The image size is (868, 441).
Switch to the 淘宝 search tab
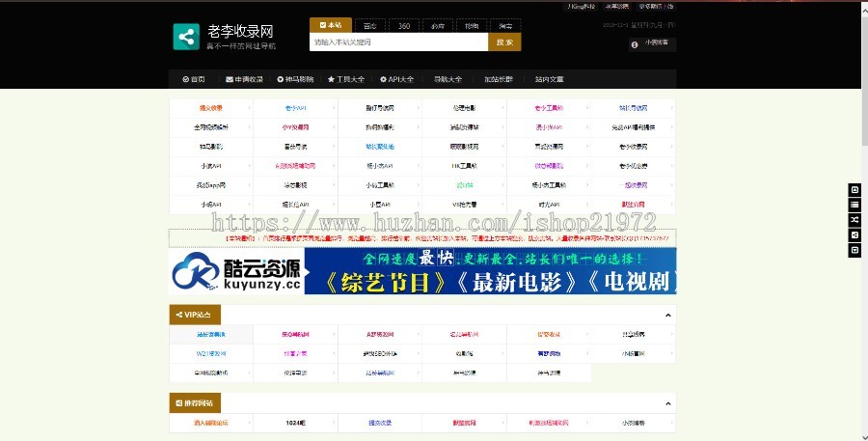pos(505,26)
